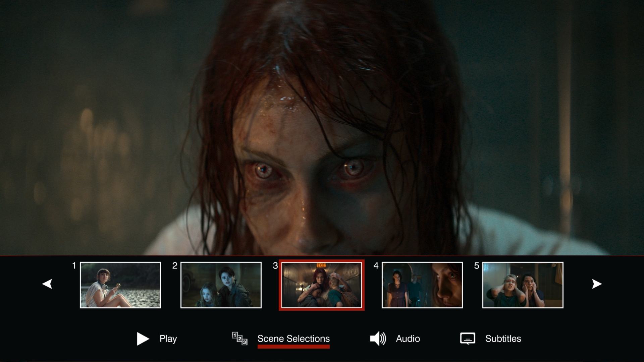
Task: Select scene 5 thumbnail covering ears
Action: point(523,285)
